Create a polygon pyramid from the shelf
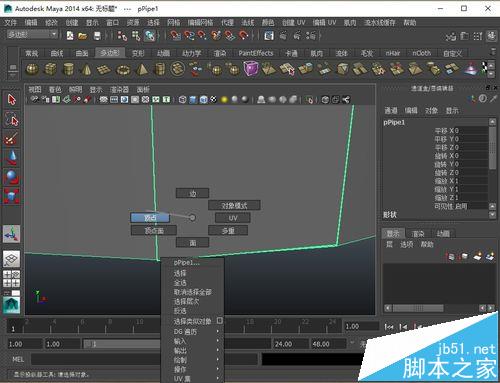The height and width of the screenshot is (383, 500). (x=142, y=69)
